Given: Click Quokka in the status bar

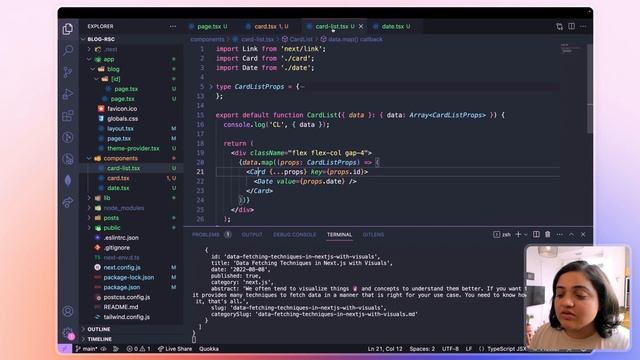Looking at the screenshot, I should tap(209, 349).
